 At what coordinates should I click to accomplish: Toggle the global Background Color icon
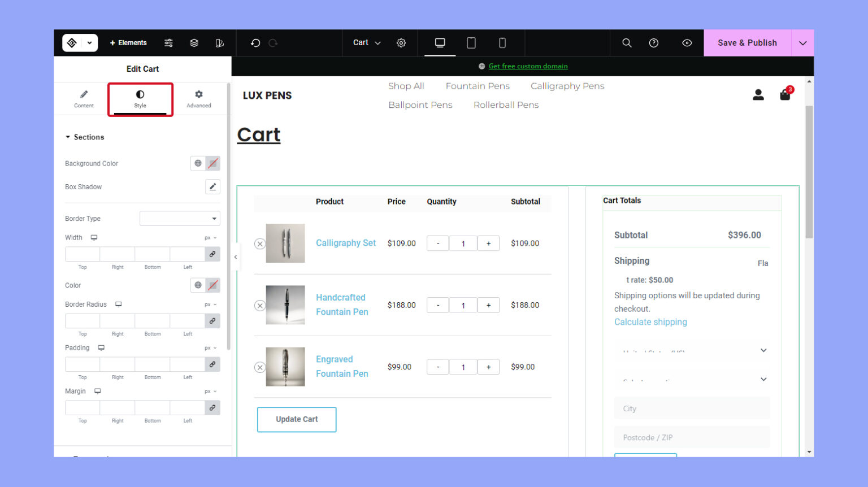pos(197,163)
